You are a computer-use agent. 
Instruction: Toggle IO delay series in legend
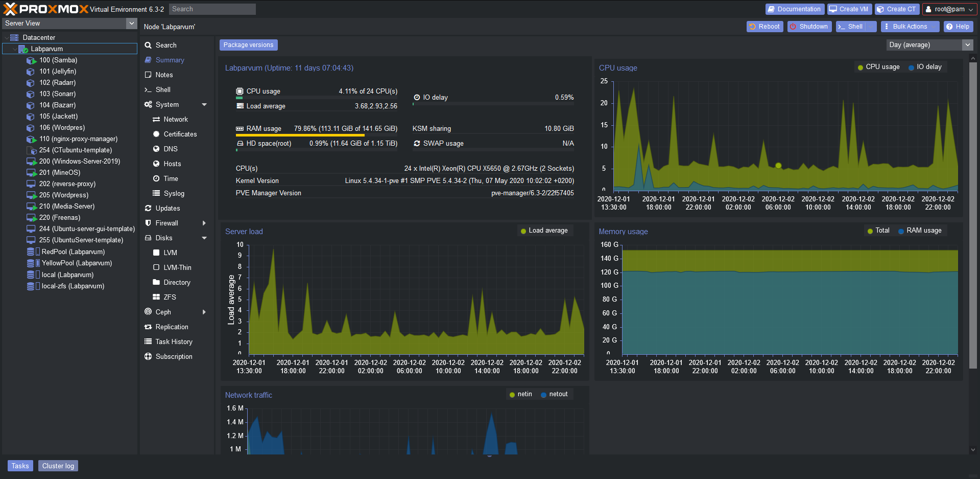point(925,67)
